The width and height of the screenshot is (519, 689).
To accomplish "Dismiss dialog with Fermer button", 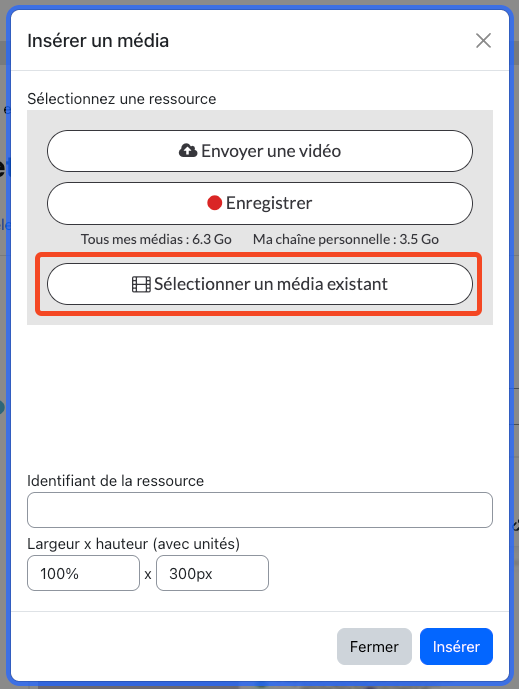I will tap(374, 646).
